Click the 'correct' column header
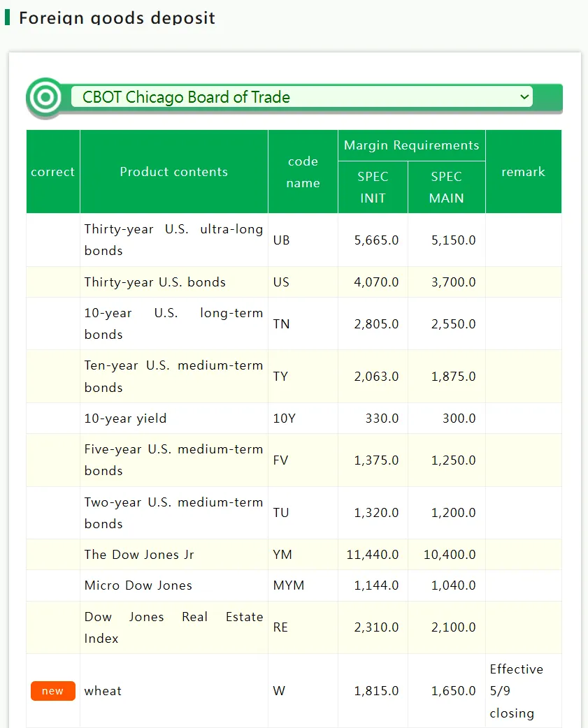This screenshot has height=728, width=588. [53, 172]
